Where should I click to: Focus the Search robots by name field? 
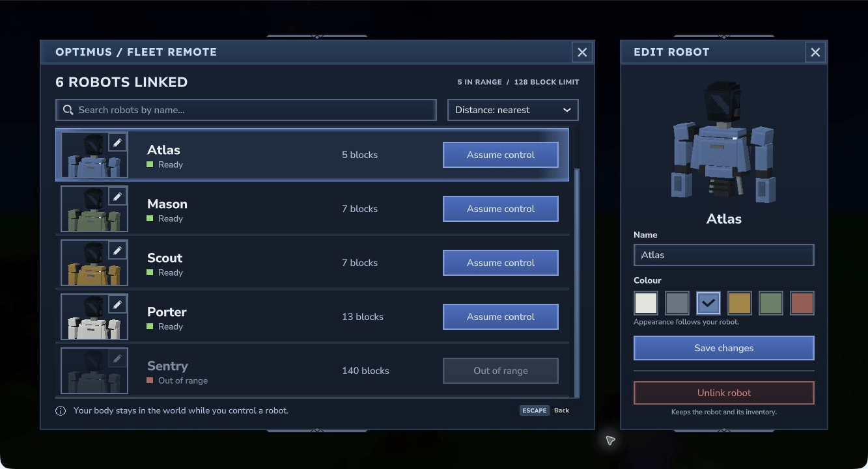tap(246, 110)
